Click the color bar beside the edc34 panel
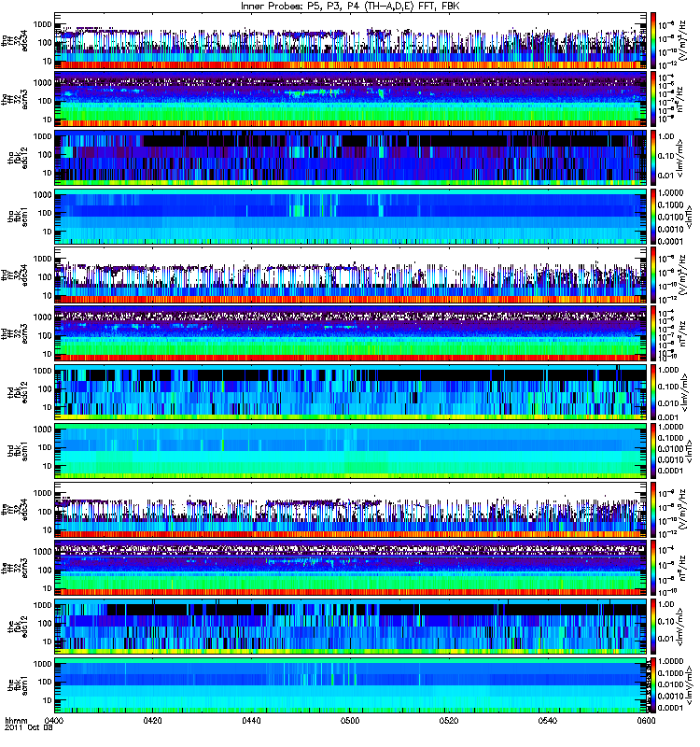The image size is (700, 747). tap(653, 509)
